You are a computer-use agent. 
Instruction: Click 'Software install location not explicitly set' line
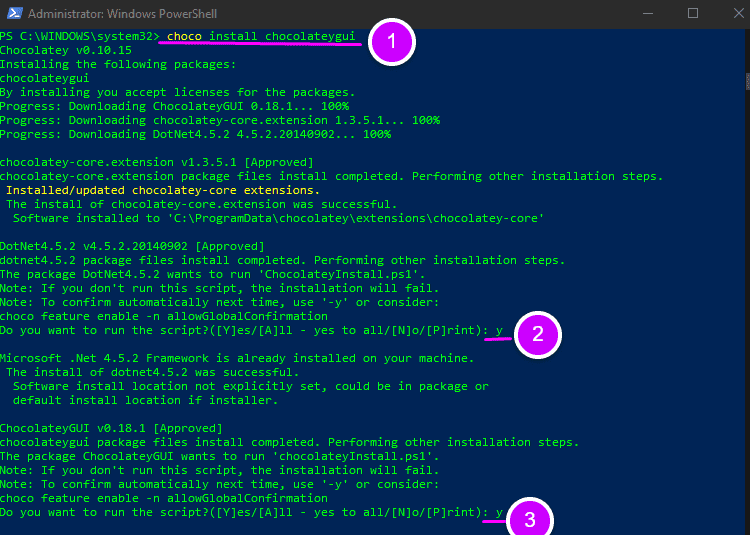[x=251, y=386]
